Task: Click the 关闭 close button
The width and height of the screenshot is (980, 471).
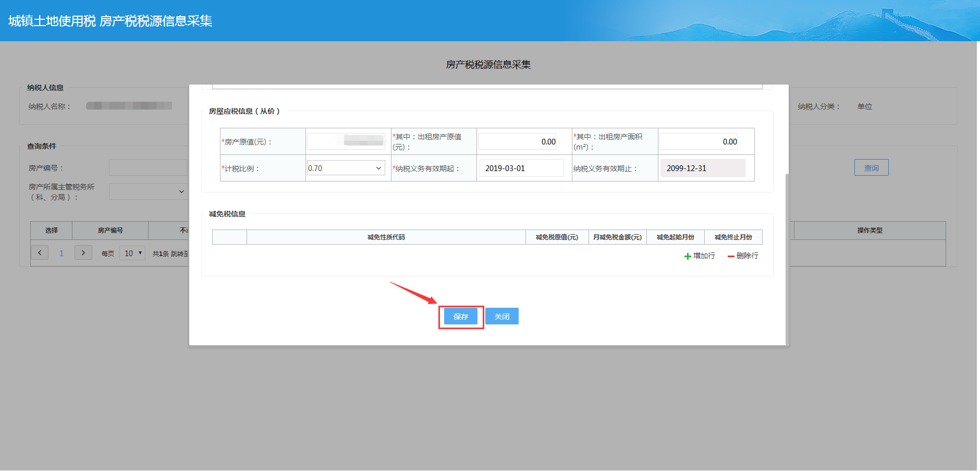Action: 501,316
